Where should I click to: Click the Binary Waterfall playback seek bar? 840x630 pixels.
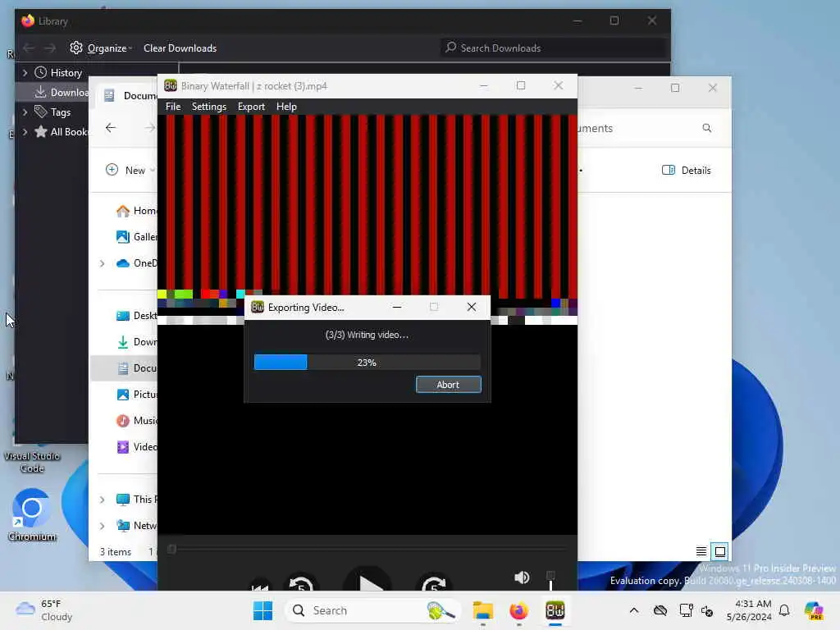click(367, 549)
